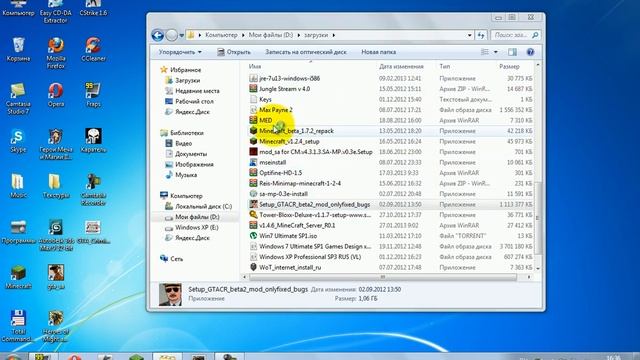The image size is (640, 360).
Task: Click the Forward navigation arrow in Explorer
Action: point(171,35)
